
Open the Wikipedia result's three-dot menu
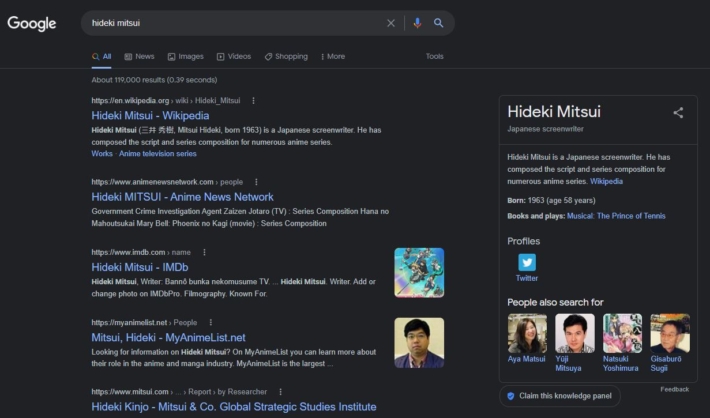253,101
